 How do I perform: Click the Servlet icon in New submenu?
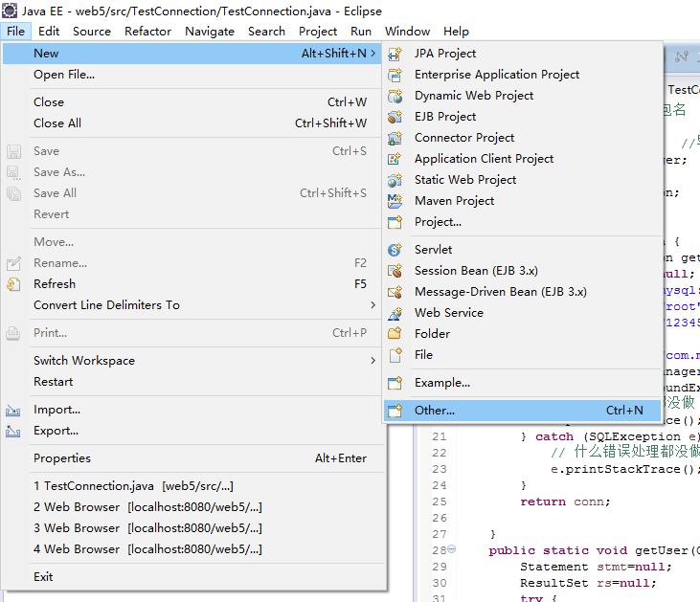tap(395, 250)
